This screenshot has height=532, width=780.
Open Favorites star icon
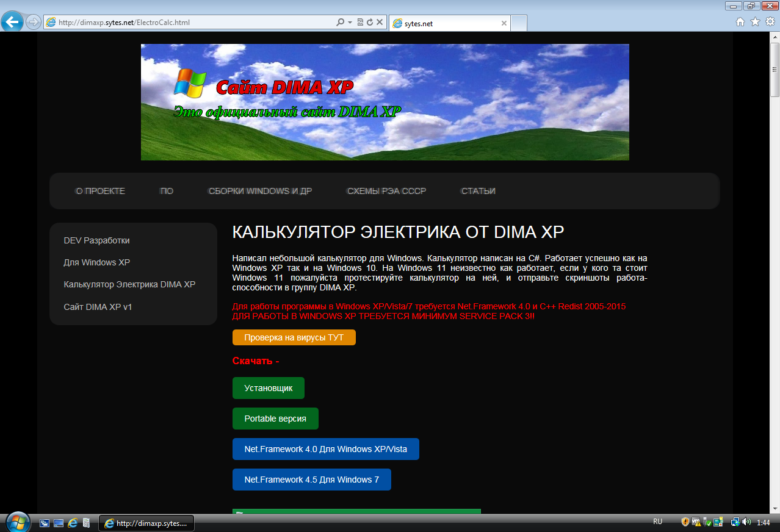tap(755, 22)
